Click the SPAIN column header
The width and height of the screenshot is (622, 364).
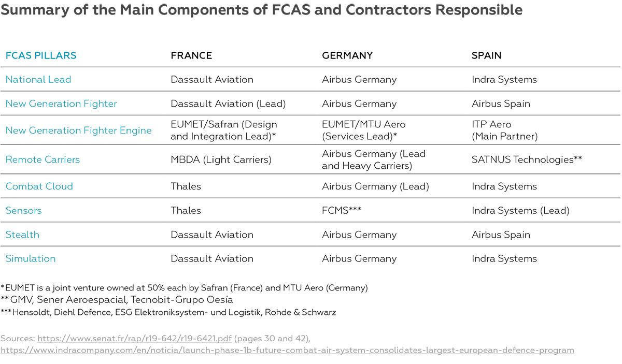coord(486,55)
